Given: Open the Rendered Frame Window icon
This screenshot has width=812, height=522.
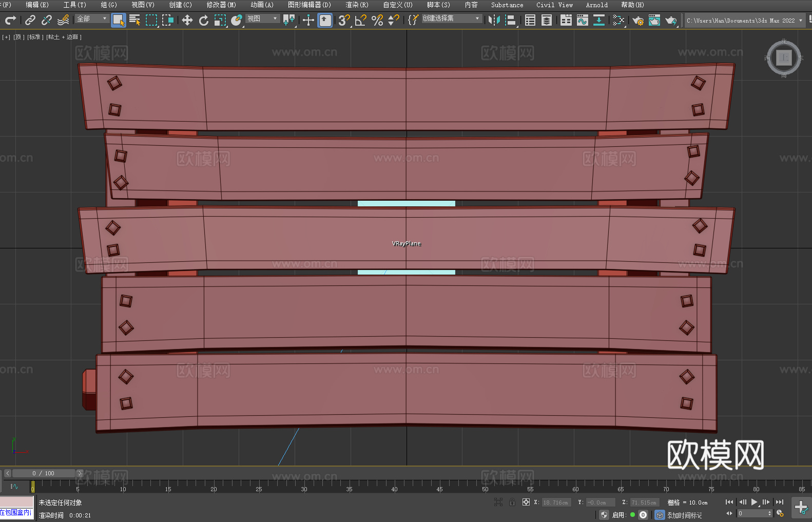Looking at the screenshot, I should (x=654, y=20).
